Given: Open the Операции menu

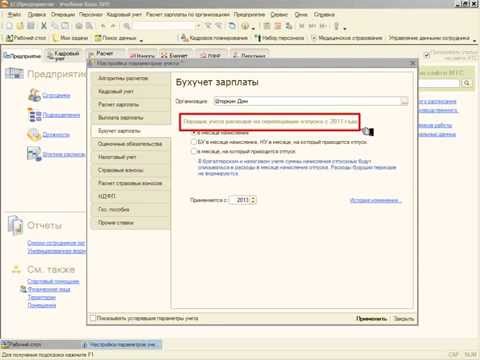Looking at the screenshot, I should [63, 14].
